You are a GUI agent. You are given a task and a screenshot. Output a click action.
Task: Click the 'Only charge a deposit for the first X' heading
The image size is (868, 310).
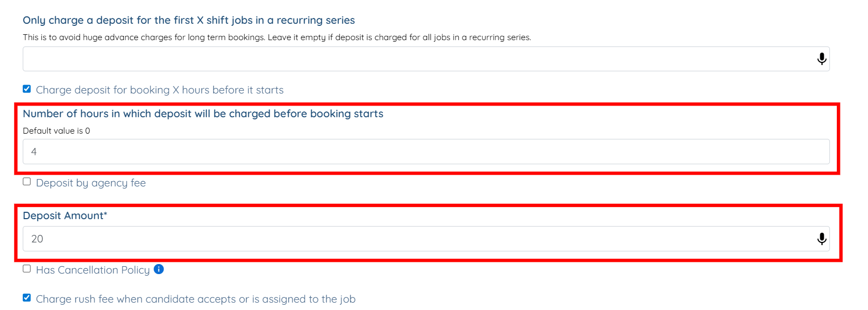pyautogui.click(x=189, y=20)
